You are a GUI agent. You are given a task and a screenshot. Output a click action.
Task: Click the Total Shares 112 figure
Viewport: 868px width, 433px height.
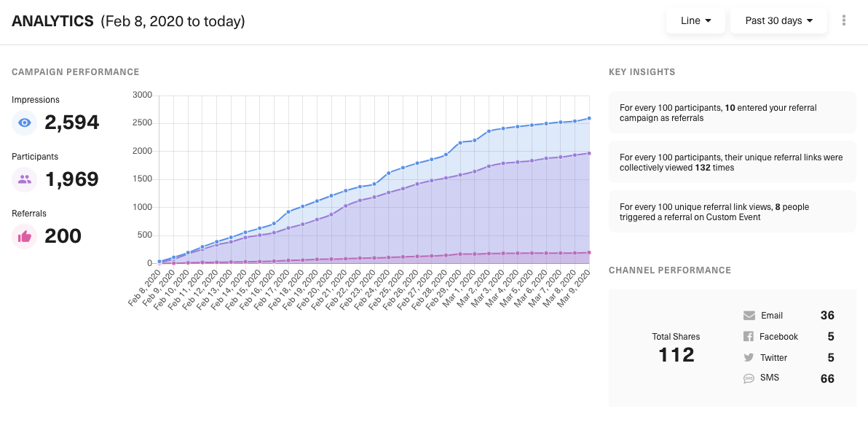676,354
